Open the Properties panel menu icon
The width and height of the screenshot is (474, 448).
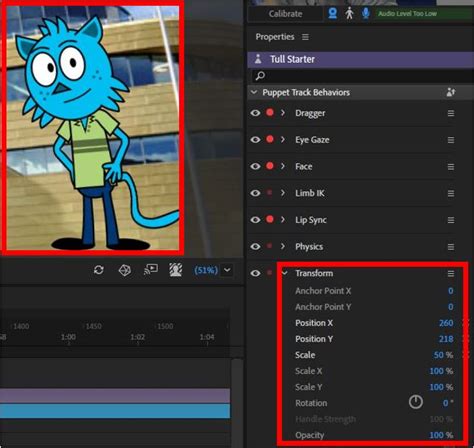point(305,37)
